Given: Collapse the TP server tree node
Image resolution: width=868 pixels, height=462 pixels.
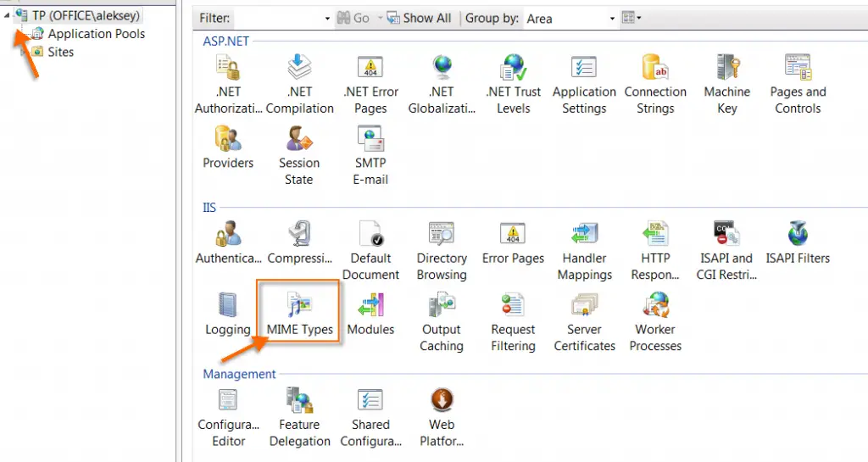Looking at the screenshot, I should (x=7, y=16).
